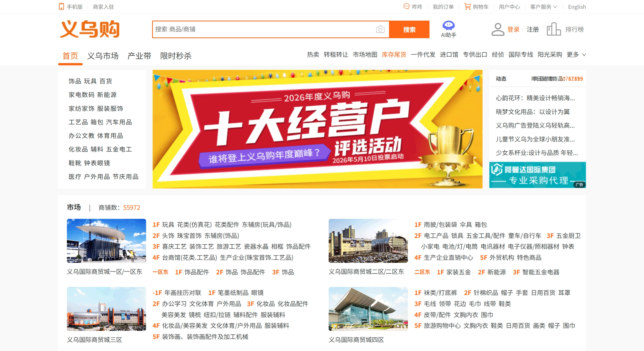Open news item 少女系杯业:设计与品质 年轻...

(537, 153)
